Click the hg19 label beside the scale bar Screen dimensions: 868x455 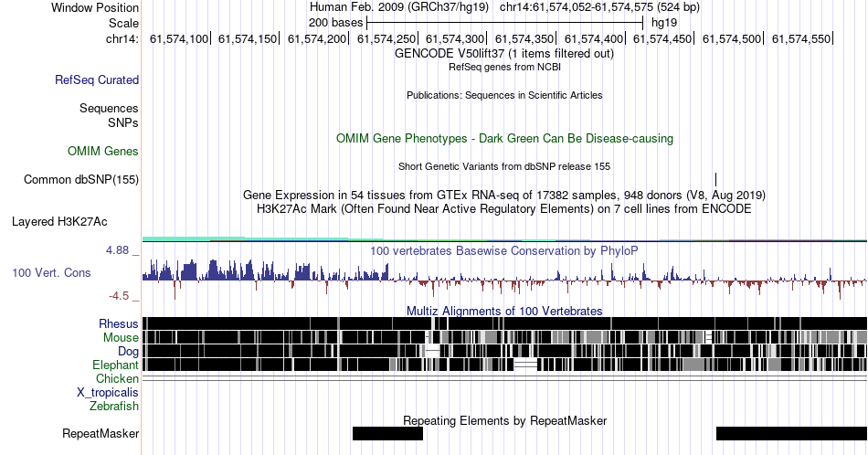point(664,23)
